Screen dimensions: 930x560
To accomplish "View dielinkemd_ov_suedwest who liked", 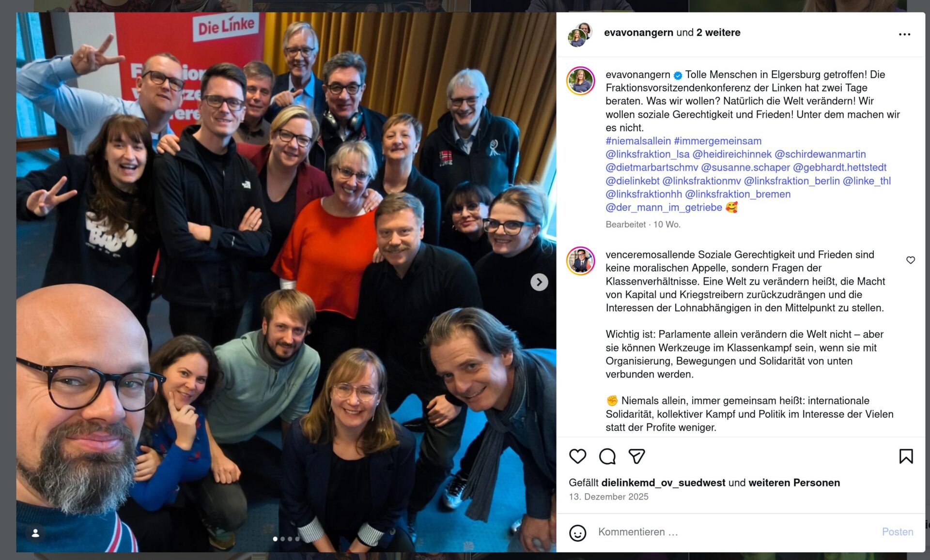I will click(x=663, y=483).
